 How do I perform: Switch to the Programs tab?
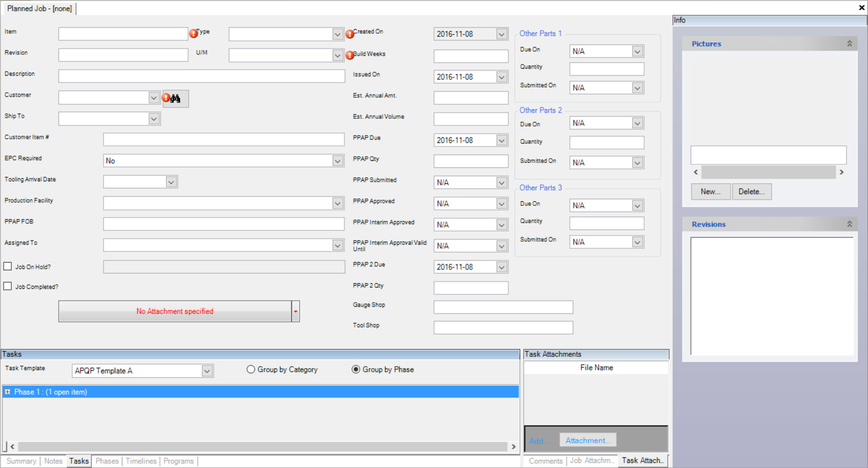pos(179,461)
